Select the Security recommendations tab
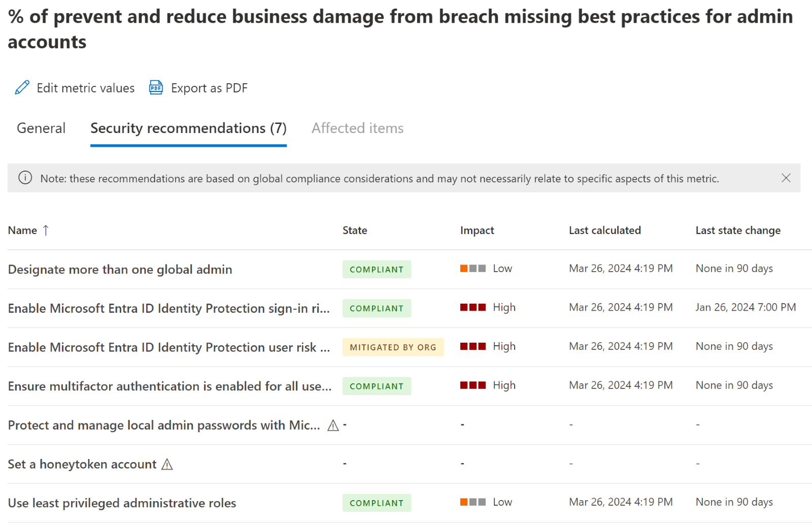The image size is (812, 526). click(x=188, y=128)
